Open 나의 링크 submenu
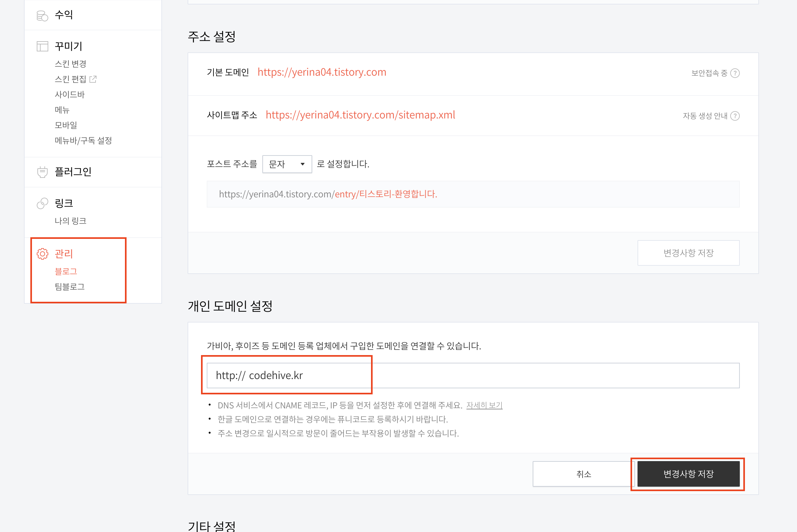Screen dimensions: 797x532 pyautogui.click(x=71, y=221)
